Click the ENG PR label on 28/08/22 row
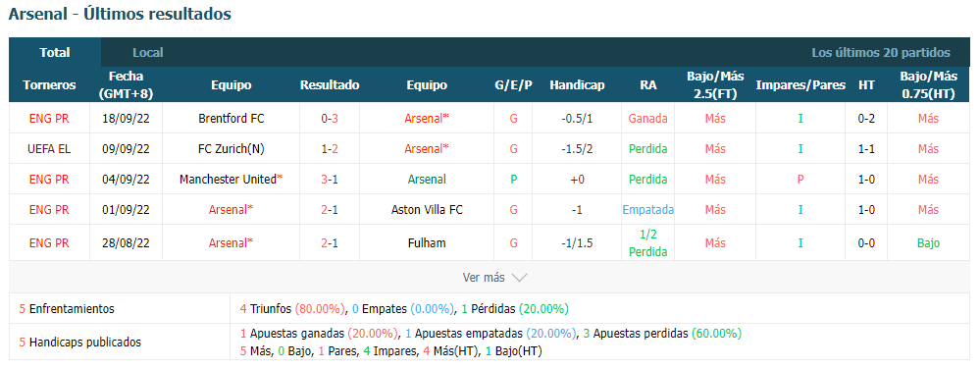 49,243
